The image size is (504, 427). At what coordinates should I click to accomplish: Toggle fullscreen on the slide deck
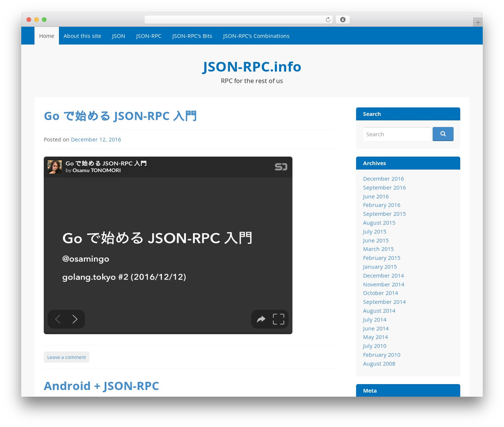278,319
